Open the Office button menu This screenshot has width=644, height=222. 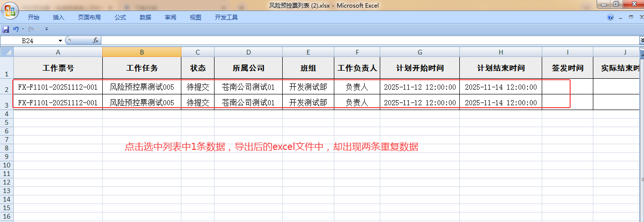click(x=10, y=10)
